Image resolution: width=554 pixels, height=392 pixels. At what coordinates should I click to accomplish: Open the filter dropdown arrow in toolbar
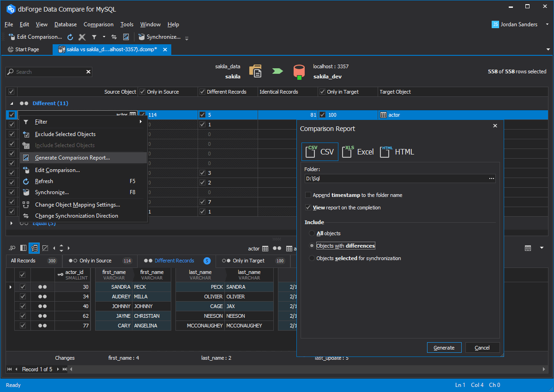[104, 37]
